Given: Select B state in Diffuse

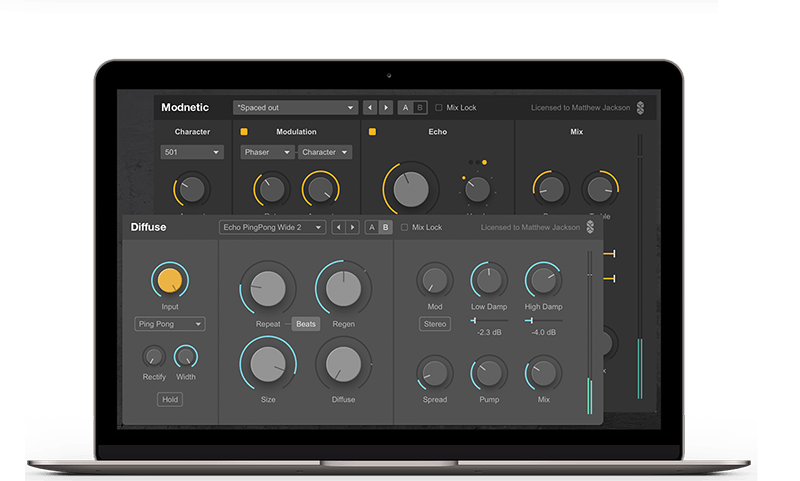Looking at the screenshot, I should 386,227.
